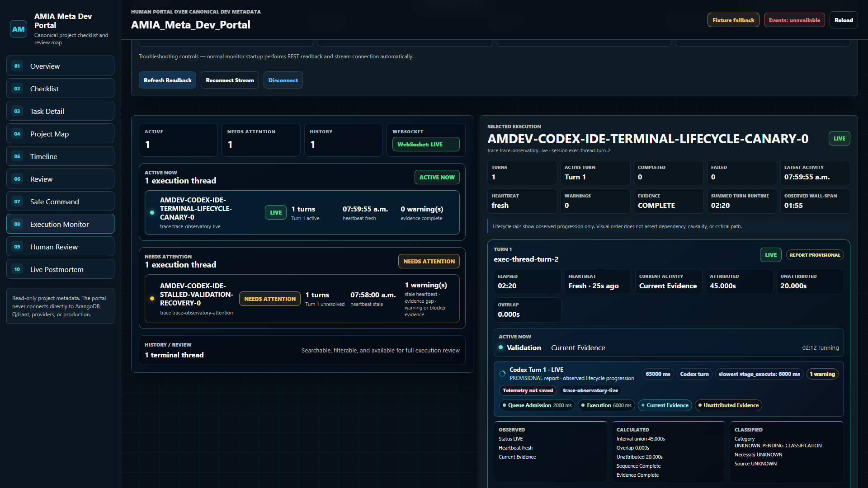This screenshot has height=488, width=868.
Task: Select Current Evidence stage chip
Action: (x=665, y=406)
